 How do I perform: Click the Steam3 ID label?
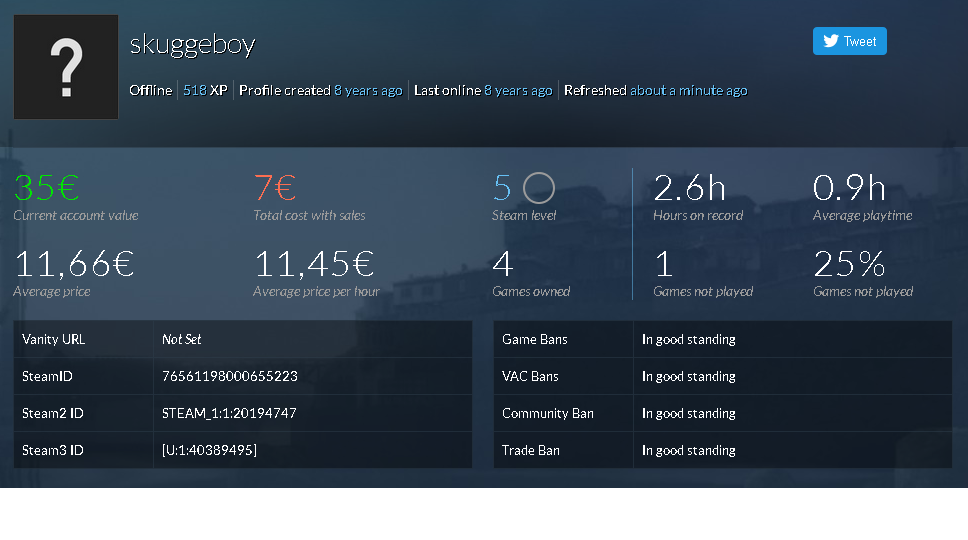[52, 451]
